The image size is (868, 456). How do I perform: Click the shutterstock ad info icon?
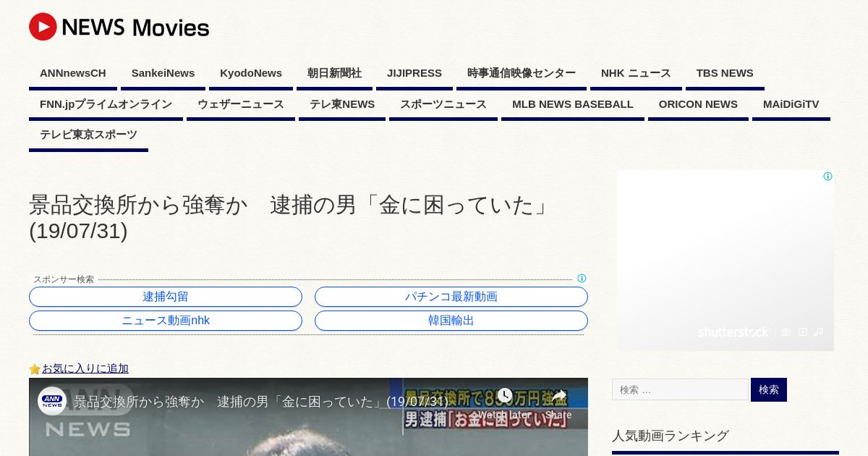(827, 177)
